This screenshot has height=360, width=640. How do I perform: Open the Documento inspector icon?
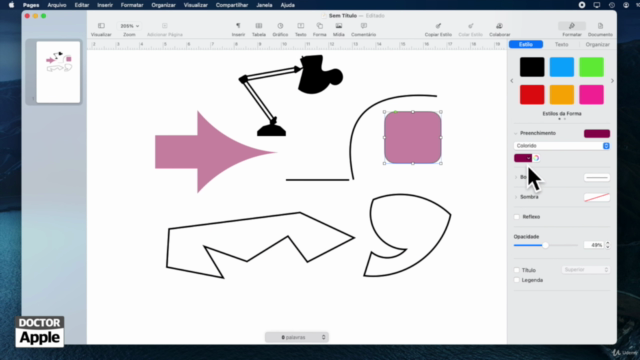tap(600, 26)
